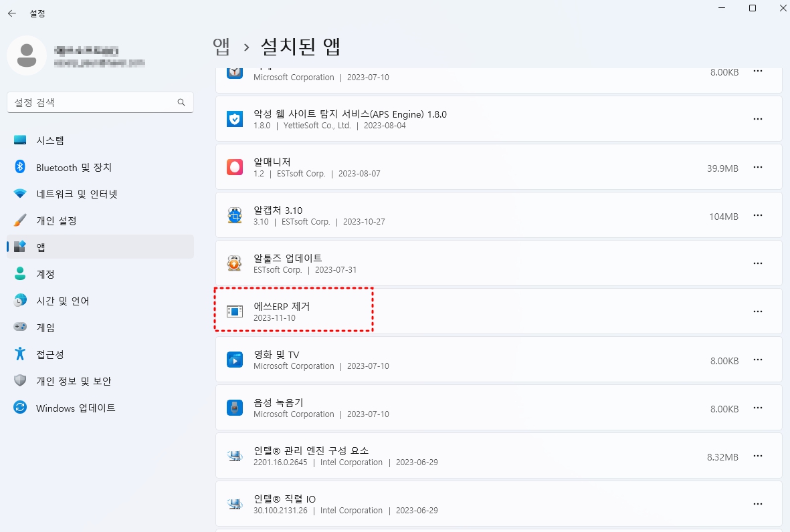Open more options for 알캡처 3.10
This screenshot has width=790, height=532.
coord(758,215)
